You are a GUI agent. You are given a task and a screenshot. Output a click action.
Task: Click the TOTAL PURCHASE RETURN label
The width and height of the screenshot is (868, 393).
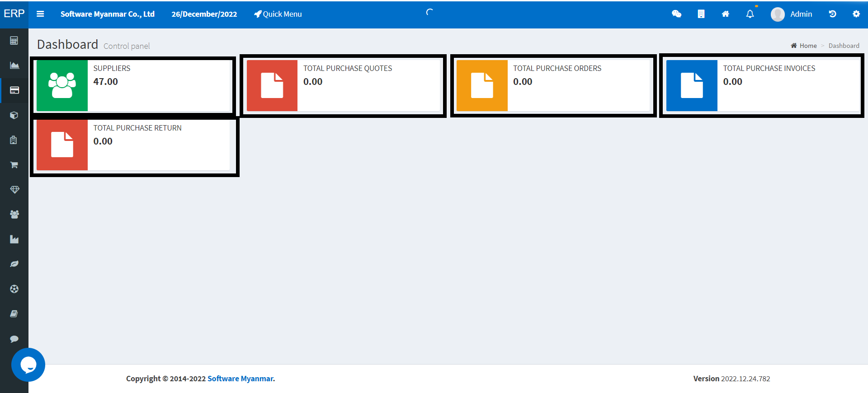pyautogui.click(x=137, y=128)
